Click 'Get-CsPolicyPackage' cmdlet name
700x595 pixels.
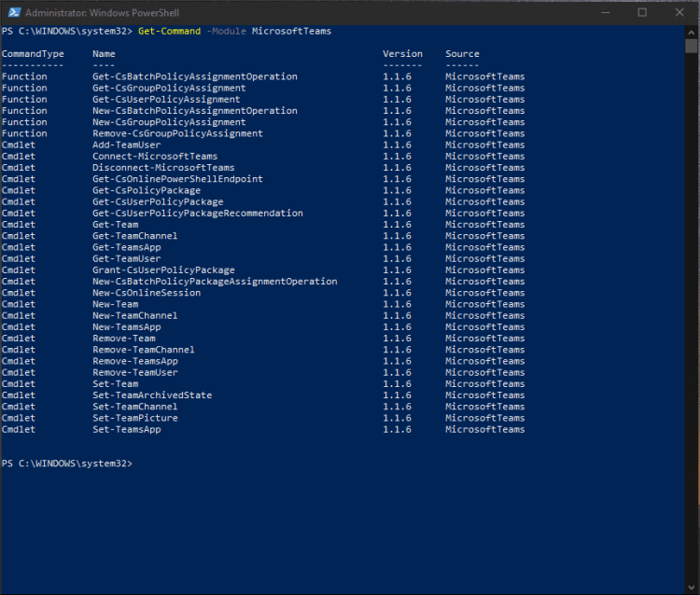[147, 190]
